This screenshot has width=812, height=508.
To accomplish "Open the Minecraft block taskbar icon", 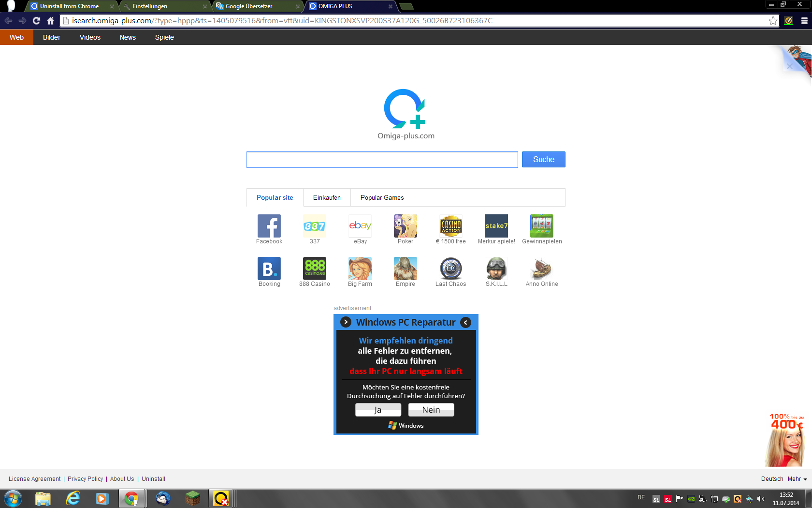I will tap(192, 498).
